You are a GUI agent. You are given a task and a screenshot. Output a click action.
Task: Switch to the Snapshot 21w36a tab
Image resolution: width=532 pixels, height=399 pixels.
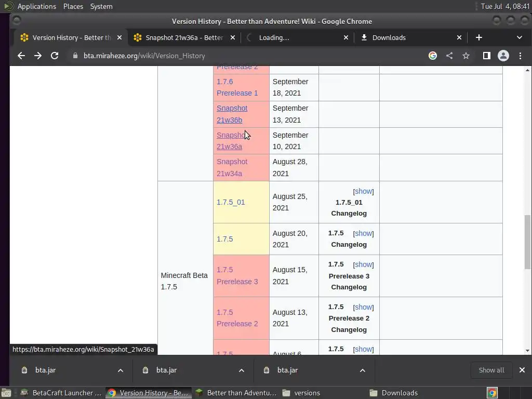[184, 37]
